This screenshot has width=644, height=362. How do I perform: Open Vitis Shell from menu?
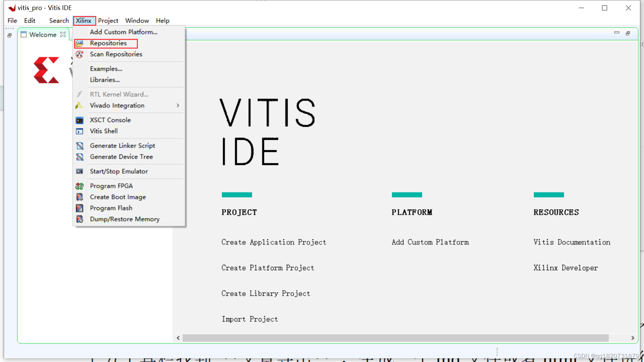[104, 131]
